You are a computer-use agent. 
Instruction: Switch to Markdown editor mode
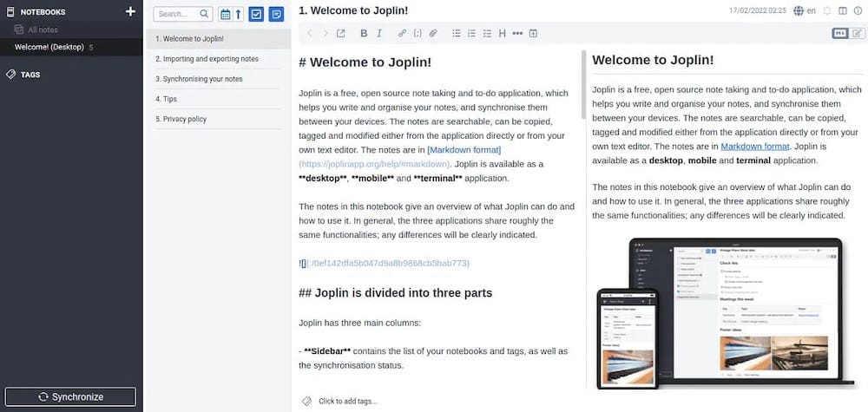coord(839,33)
